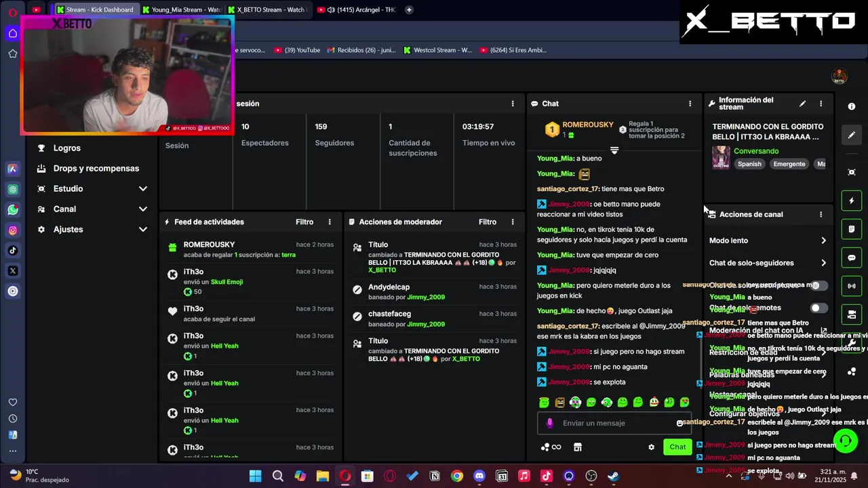Toggle Chat de solo-suscriptores switch
Image resolution: width=868 pixels, height=488 pixels.
click(819, 285)
